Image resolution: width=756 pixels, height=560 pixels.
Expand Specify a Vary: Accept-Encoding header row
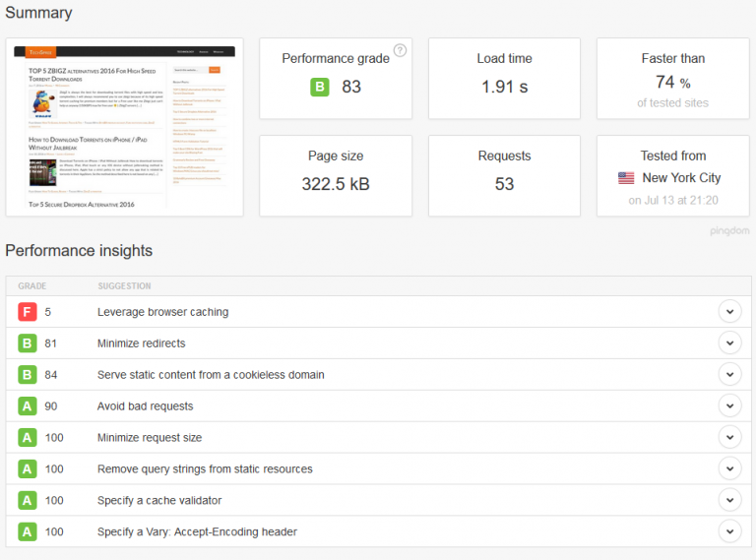tap(729, 531)
